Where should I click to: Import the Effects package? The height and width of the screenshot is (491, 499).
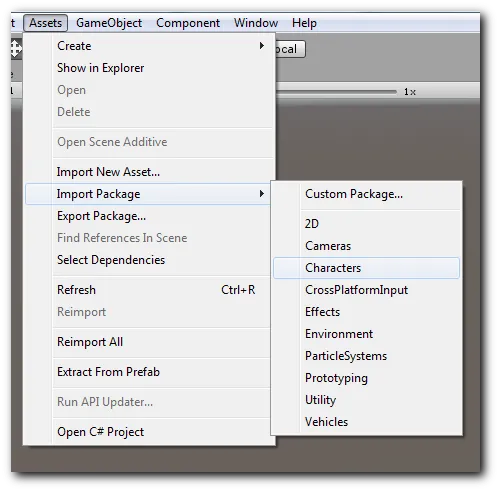pyautogui.click(x=367, y=312)
